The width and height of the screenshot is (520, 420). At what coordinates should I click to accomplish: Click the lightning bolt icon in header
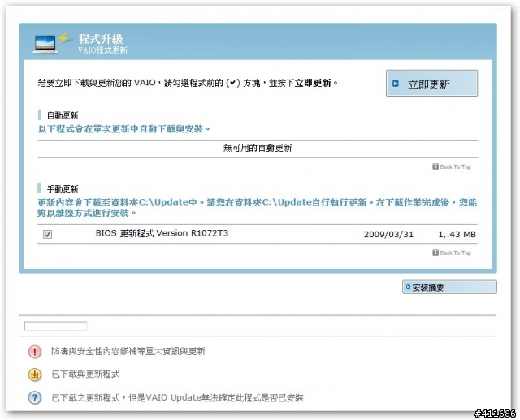coord(63,37)
